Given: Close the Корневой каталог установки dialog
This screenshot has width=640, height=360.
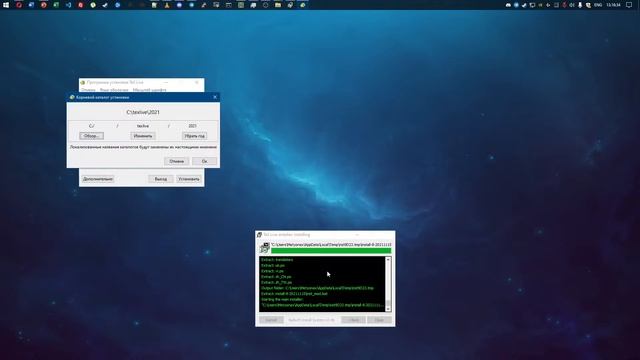Looking at the screenshot, I should [215, 97].
